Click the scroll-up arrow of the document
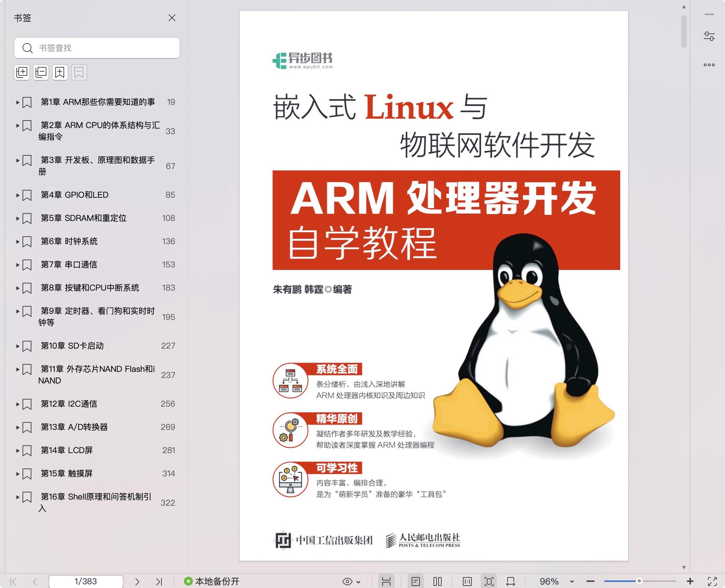Viewport: 725px width, 588px height. point(684,7)
